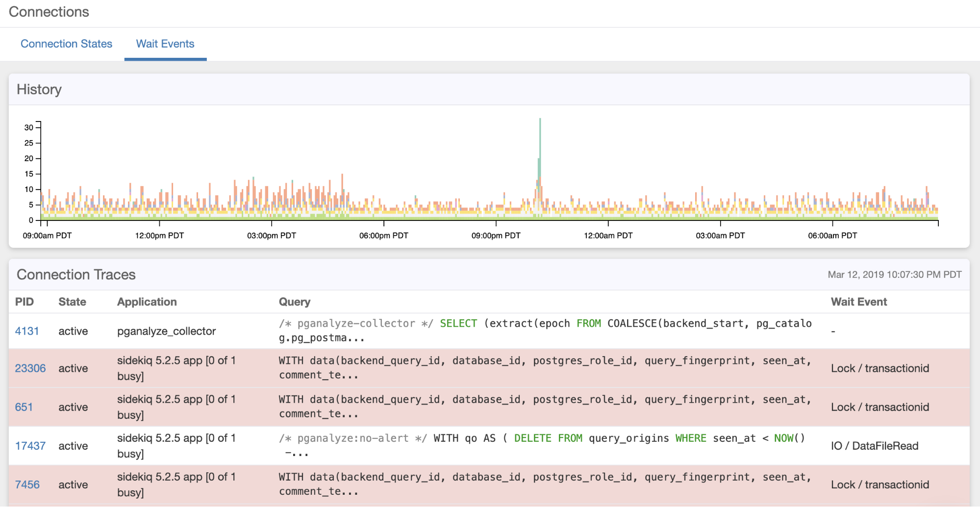Click the PID column header
980x507 pixels.
[x=25, y=302]
